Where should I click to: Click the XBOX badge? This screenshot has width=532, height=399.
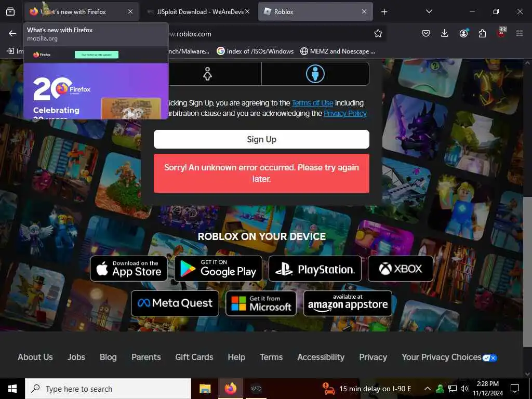(401, 269)
